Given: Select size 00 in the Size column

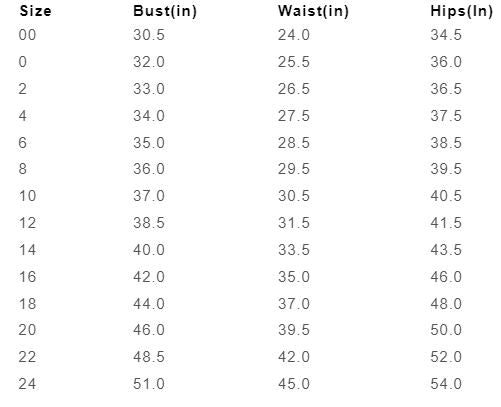Looking at the screenshot, I should tap(27, 35).
